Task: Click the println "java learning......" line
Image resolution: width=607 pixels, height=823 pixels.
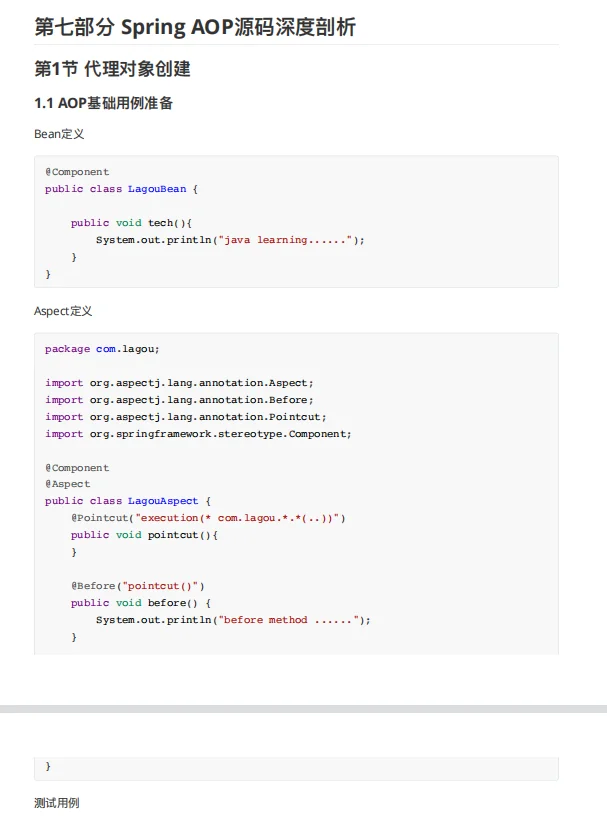Action: 230,240
